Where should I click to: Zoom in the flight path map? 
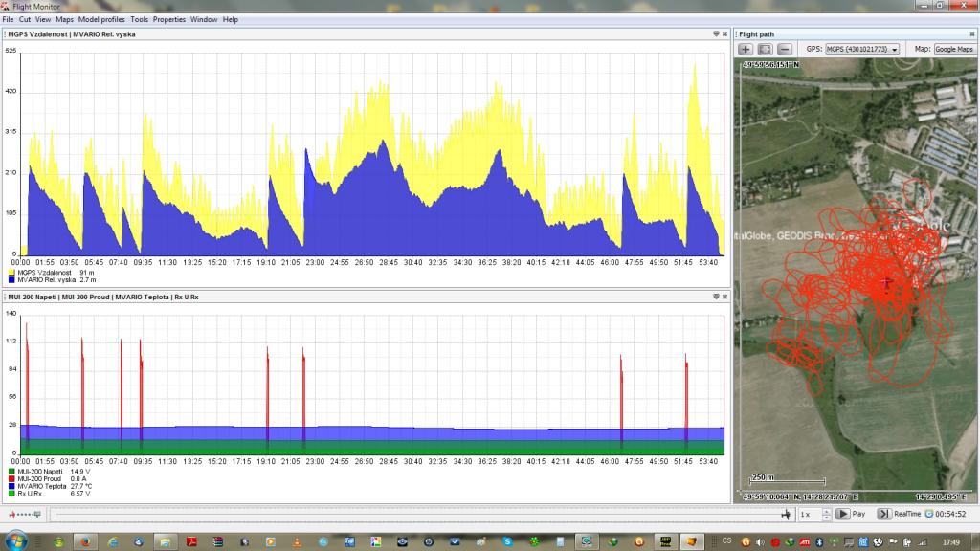[746, 49]
